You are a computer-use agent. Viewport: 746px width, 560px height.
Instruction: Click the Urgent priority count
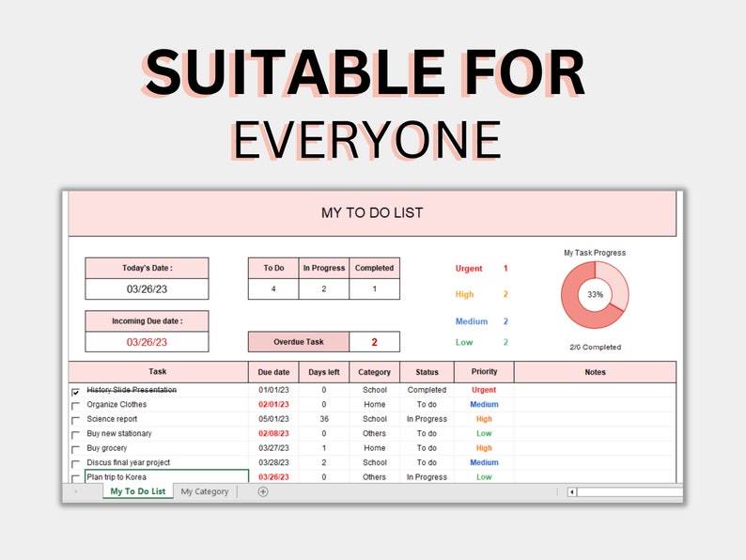coord(505,269)
